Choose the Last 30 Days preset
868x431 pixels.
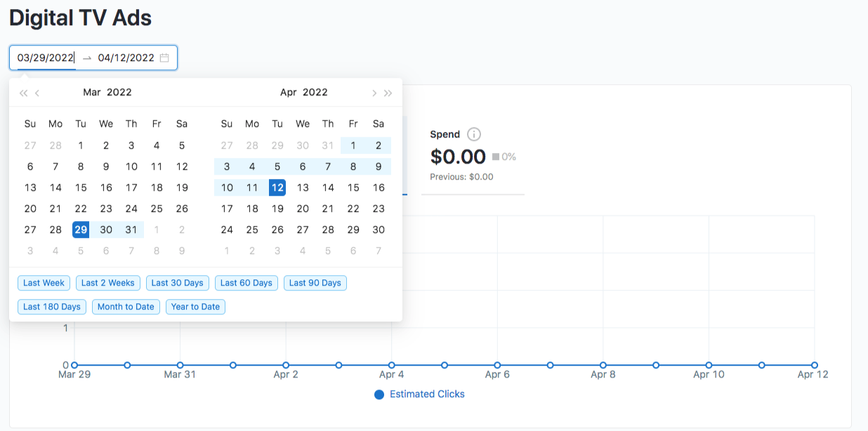(x=178, y=283)
